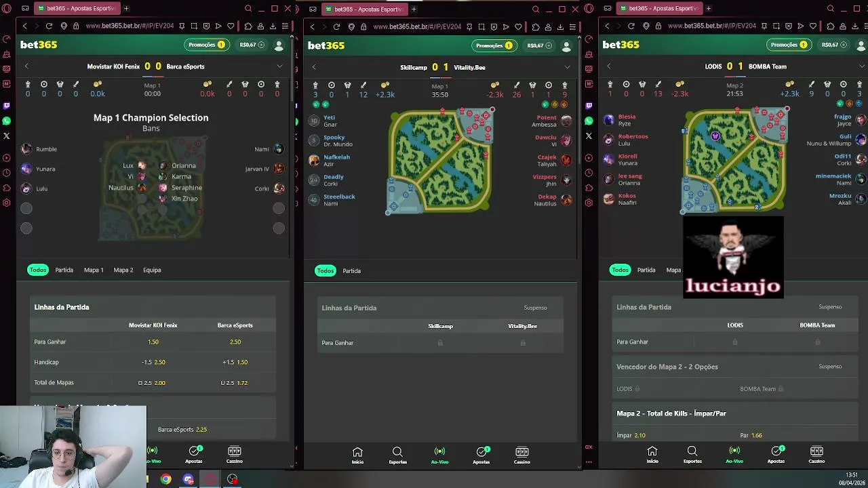Open Esportes search in middle window bottom bar
This screenshot has height=488, width=868.
coord(397,455)
